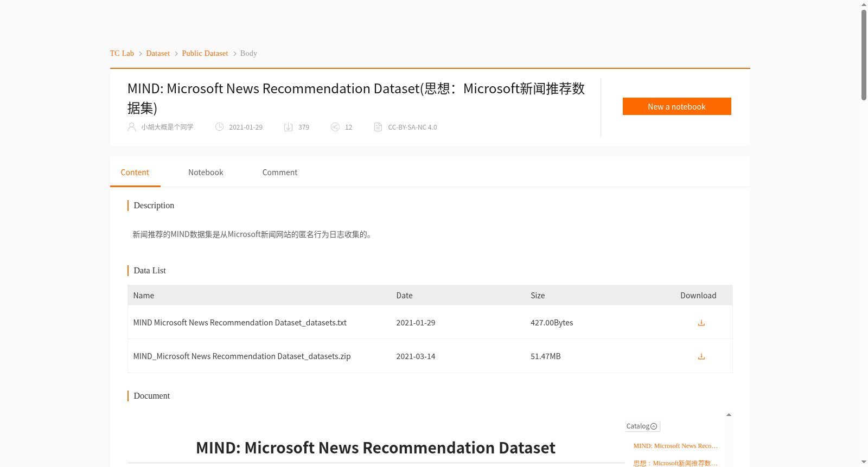Download the datasets.zip file

point(701,356)
